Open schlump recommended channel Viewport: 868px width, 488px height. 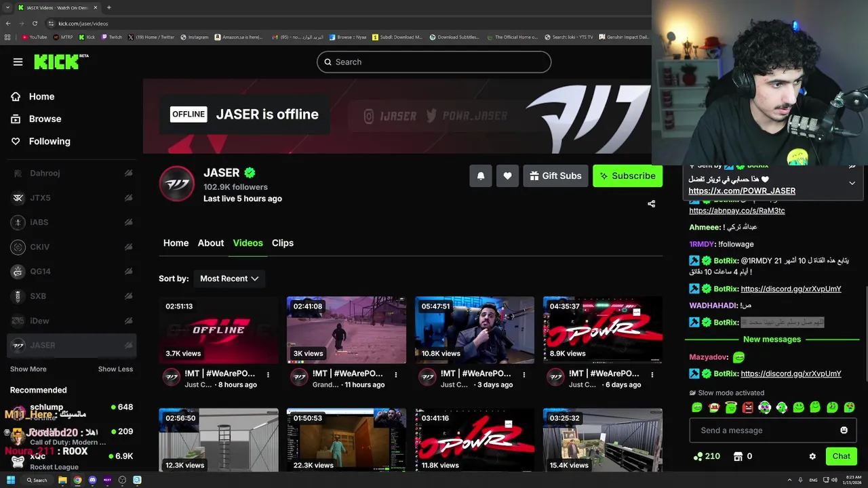pyautogui.click(x=71, y=411)
